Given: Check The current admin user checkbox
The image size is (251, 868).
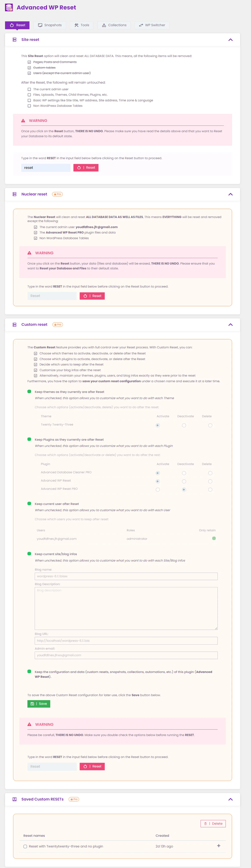Looking at the screenshot, I should (29, 89).
